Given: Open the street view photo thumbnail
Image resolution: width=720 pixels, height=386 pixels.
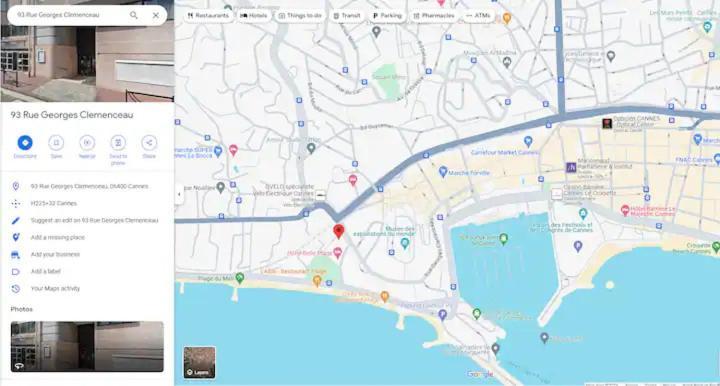Looking at the screenshot, I should click(87, 347).
